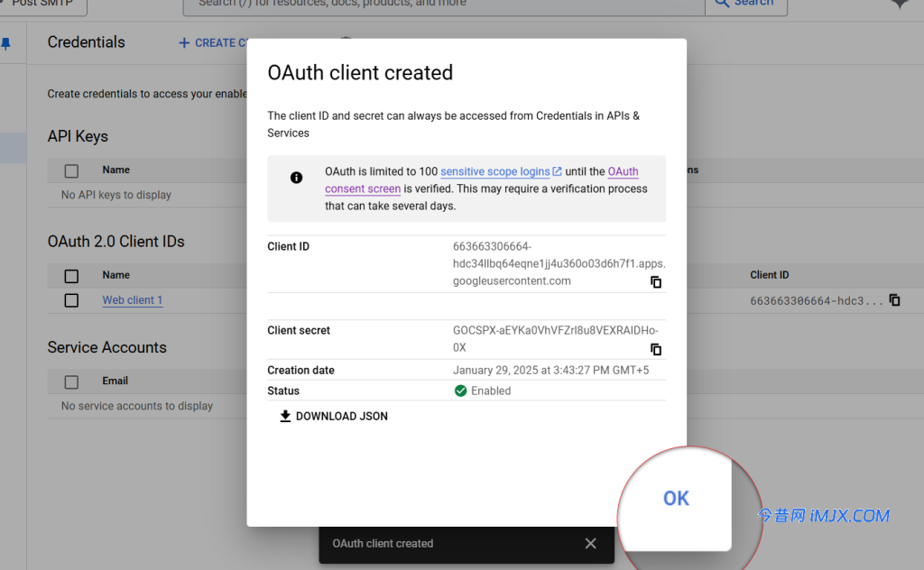Viewport: 924px width, 570px height.
Task: Click the No service accounts to display text
Action: (137, 406)
